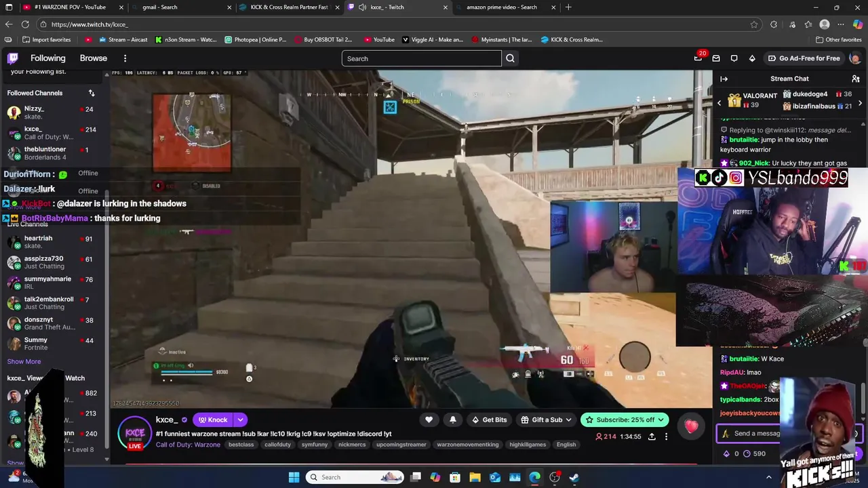
Task: Click the share icon beside the uptime
Action: pos(652,436)
